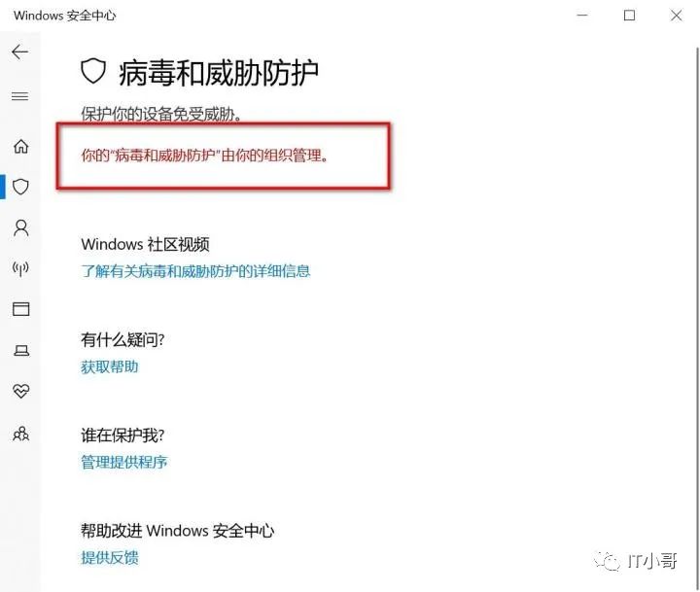Image resolution: width=700 pixels, height=592 pixels.
Task: Open App & browser control window icon
Action: pos(21,309)
